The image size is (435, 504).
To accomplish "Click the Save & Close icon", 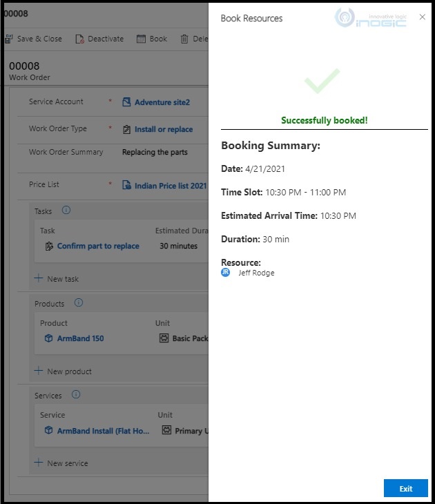I will (x=9, y=39).
